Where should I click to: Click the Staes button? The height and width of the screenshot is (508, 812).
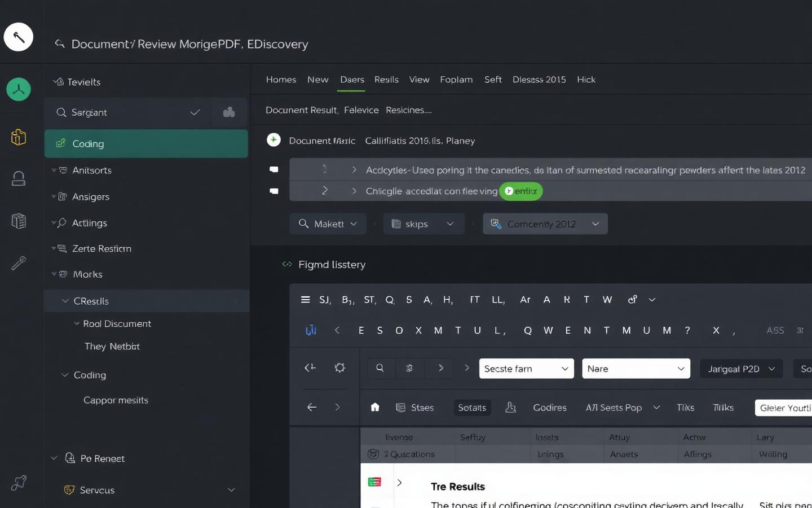(415, 408)
